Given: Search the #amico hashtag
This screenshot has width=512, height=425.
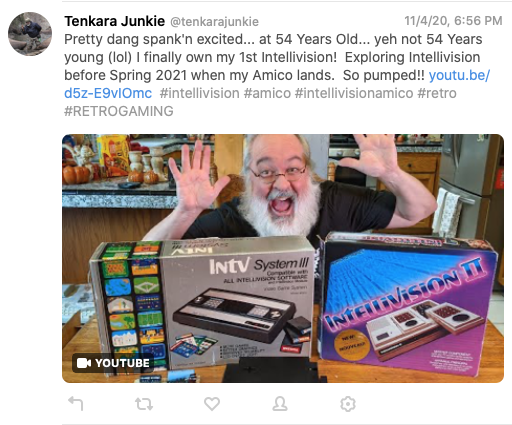Looking at the screenshot, I should pyautogui.click(x=267, y=93).
